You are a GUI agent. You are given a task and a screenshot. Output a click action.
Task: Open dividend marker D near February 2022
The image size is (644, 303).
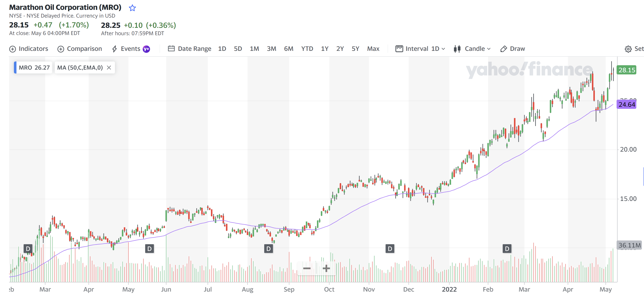click(507, 249)
